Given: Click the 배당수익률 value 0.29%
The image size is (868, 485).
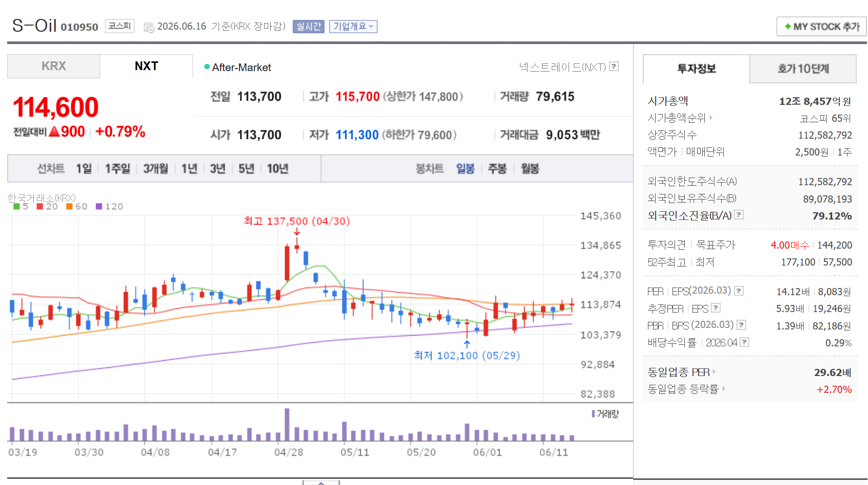Looking at the screenshot, I should [x=838, y=343].
